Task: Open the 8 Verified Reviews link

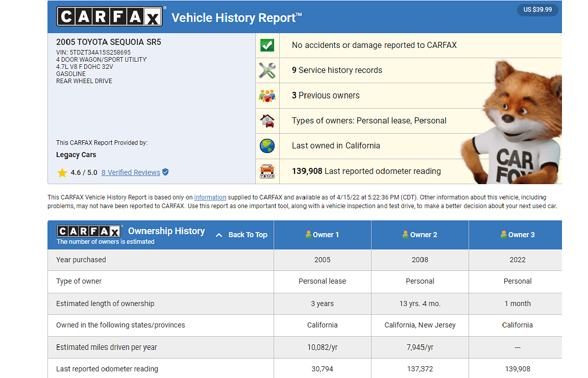Action: [x=131, y=172]
